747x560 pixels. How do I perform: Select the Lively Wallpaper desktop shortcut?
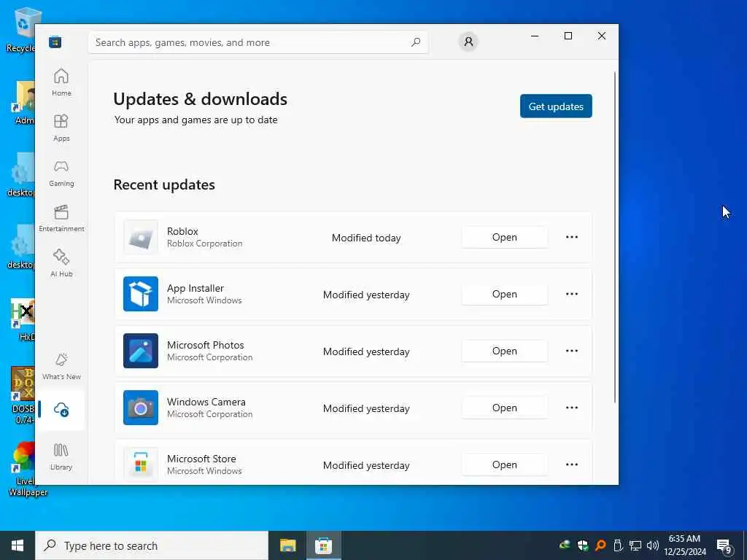25,469
